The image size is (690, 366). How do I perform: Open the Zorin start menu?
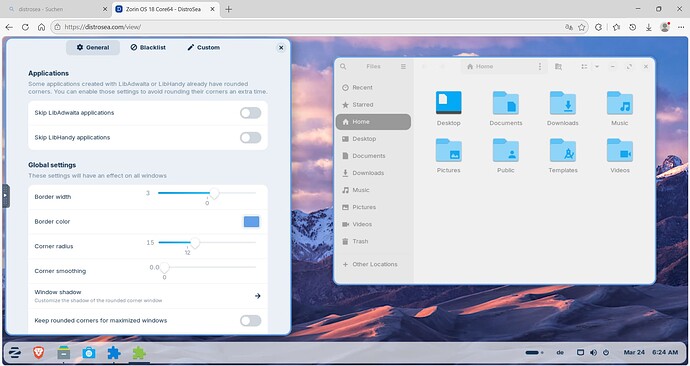click(15, 352)
